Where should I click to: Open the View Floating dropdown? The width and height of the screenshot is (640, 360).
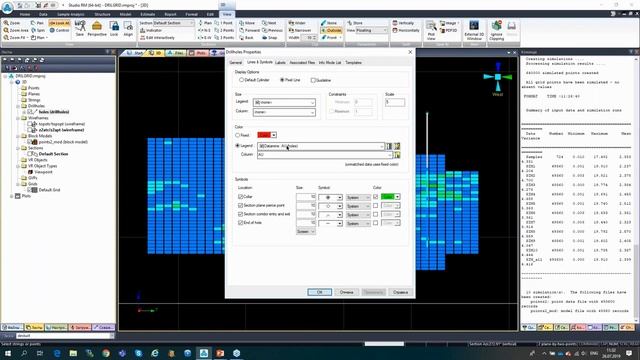pyautogui.click(x=371, y=30)
